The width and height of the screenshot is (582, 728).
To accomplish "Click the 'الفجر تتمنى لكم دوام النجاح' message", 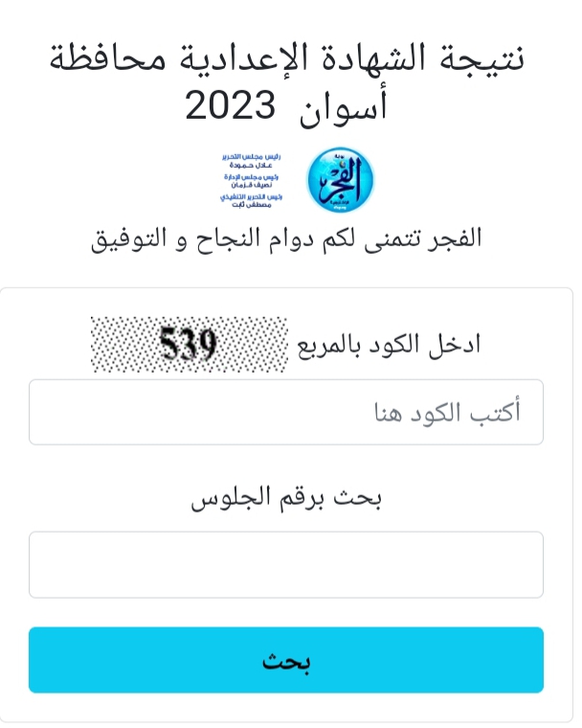I will [x=286, y=239].
